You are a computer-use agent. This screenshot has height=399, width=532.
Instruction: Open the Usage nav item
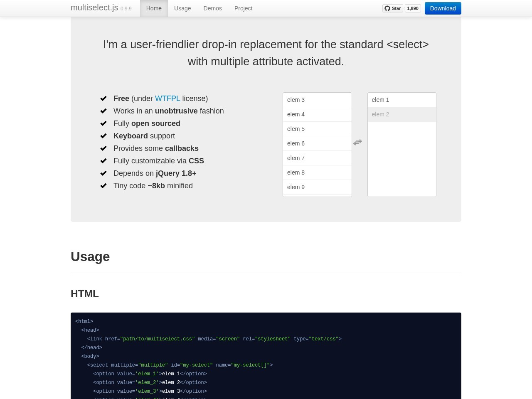[x=182, y=8]
